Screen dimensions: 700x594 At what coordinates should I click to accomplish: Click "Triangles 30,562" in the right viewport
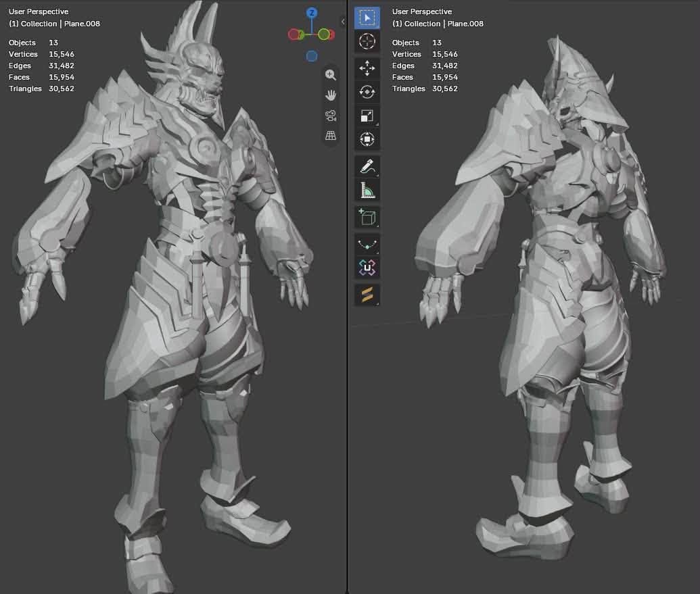pyautogui.click(x=425, y=89)
